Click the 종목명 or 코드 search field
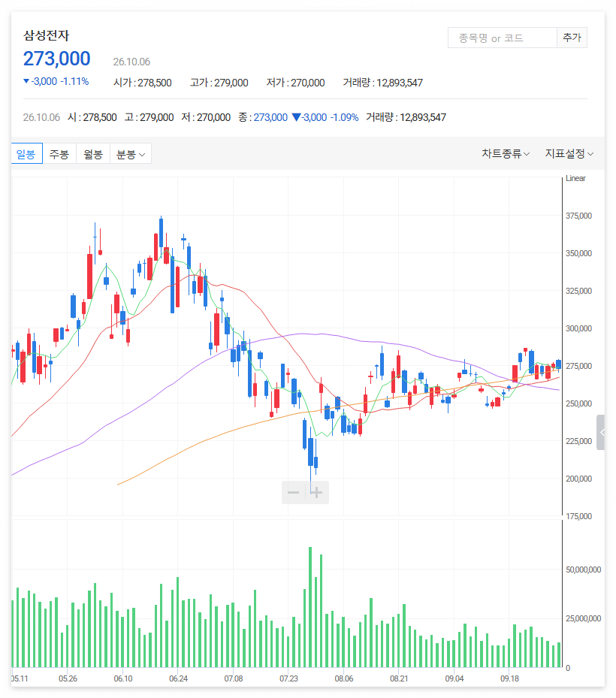Viewport: 616px width, 698px height. pos(503,38)
